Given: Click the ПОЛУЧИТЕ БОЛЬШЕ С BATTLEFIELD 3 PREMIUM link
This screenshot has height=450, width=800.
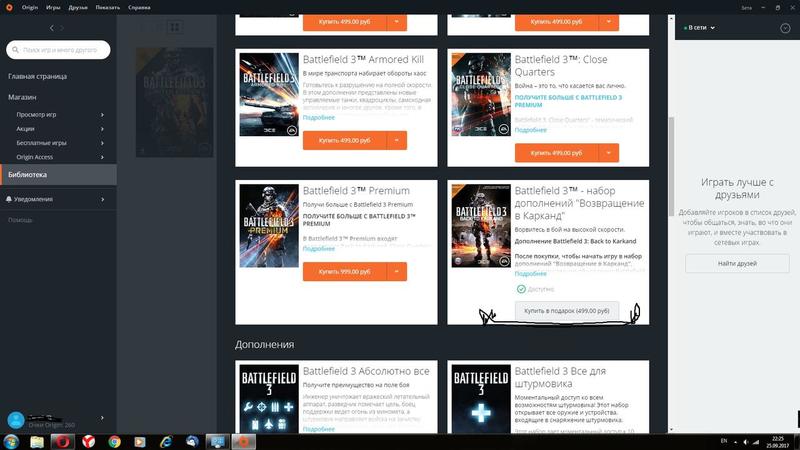Looking at the screenshot, I should click(x=568, y=101).
